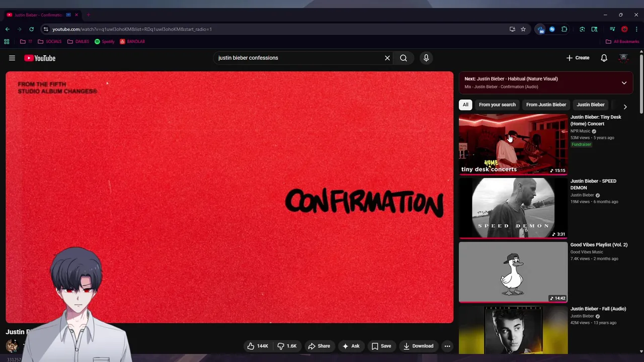Go forward with the browser forward arrow
644x362 pixels.
[19, 29]
